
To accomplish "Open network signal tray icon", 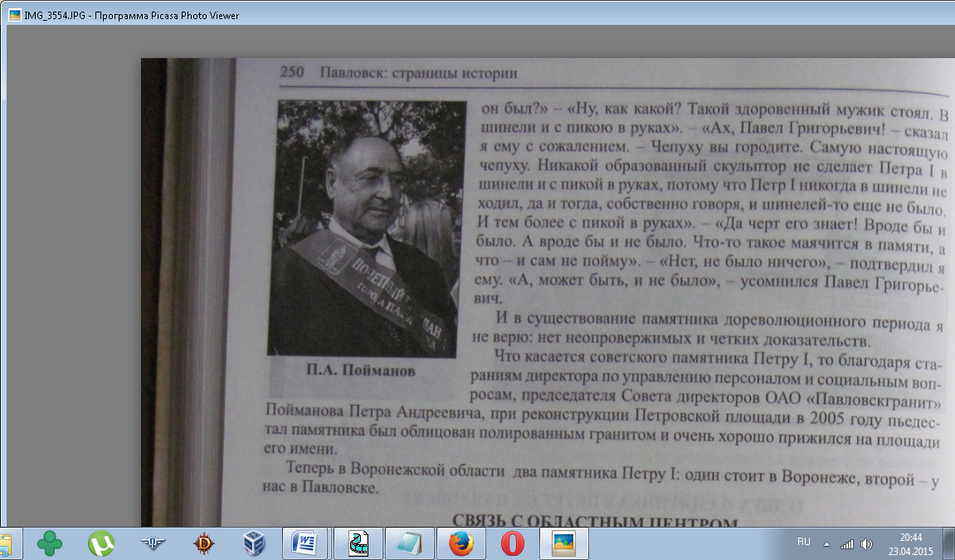I will (x=846, y=544).
